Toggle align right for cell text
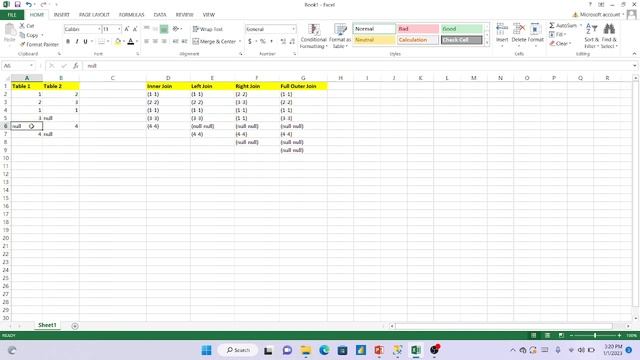The height and width of the screenshot is (360, 640). point(164,41)
